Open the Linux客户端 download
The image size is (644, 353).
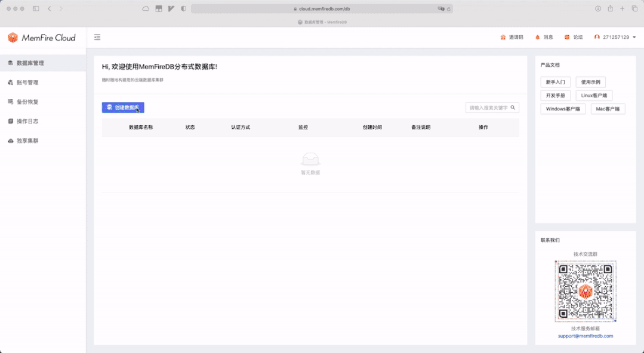(594, 95)
